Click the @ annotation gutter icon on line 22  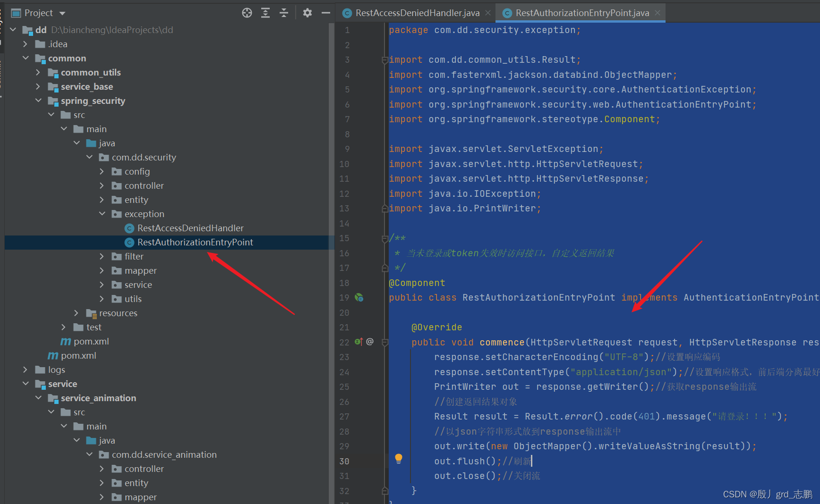(x=370, y=341)
